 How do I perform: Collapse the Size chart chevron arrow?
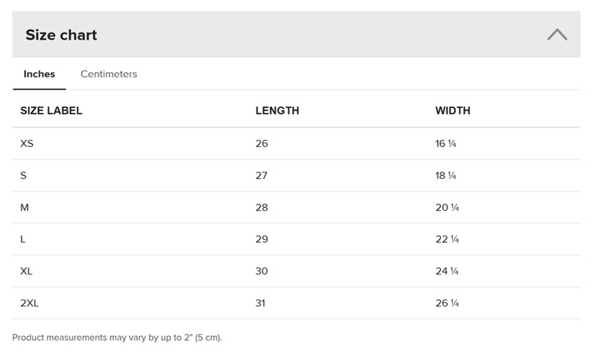(x=557, y=35)
